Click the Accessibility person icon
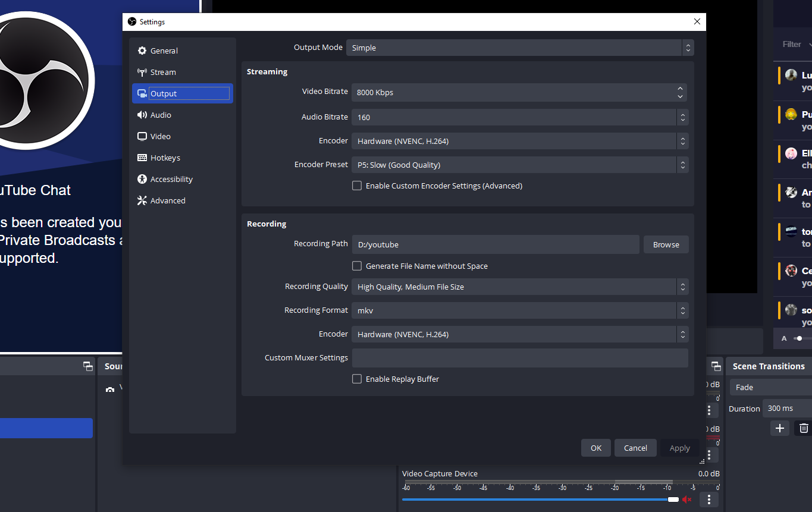Viewport: 812px width, 512px height. pyautogui.click(x=142, y=179)
